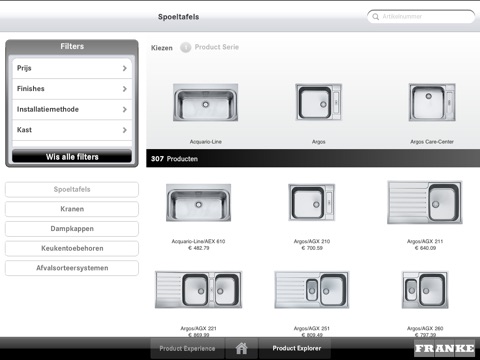Clear filters with Wis alle filters
Image resolution: width=480 pixels, height=360 pixels.
coord(72,157)
